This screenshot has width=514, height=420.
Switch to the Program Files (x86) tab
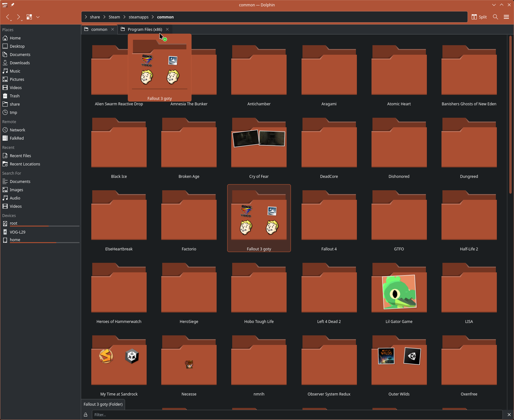[145, 29]
